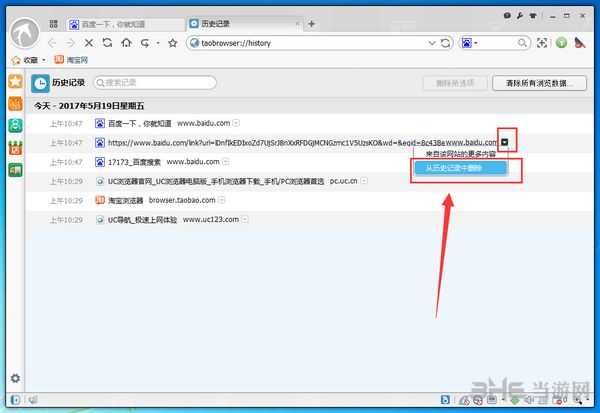Go back with the back arrow
The width and height of the screenshot is (600, 413).
click(x=52, y=43)
